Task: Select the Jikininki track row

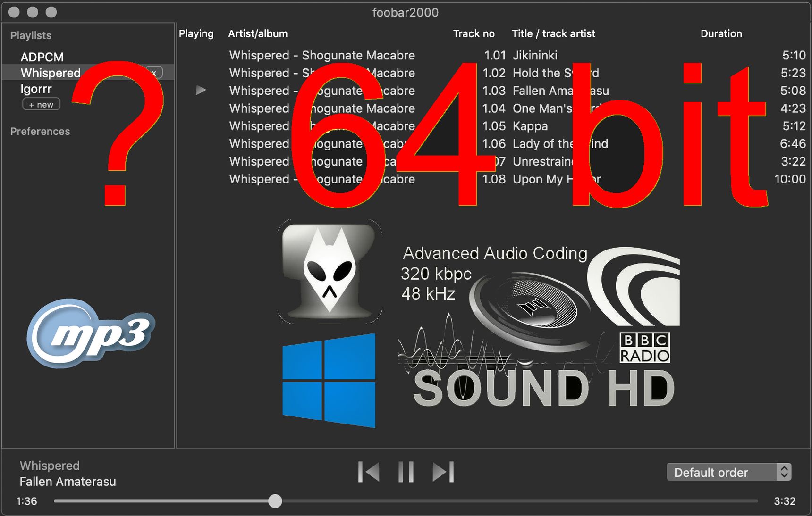Action: pos(493,55)
